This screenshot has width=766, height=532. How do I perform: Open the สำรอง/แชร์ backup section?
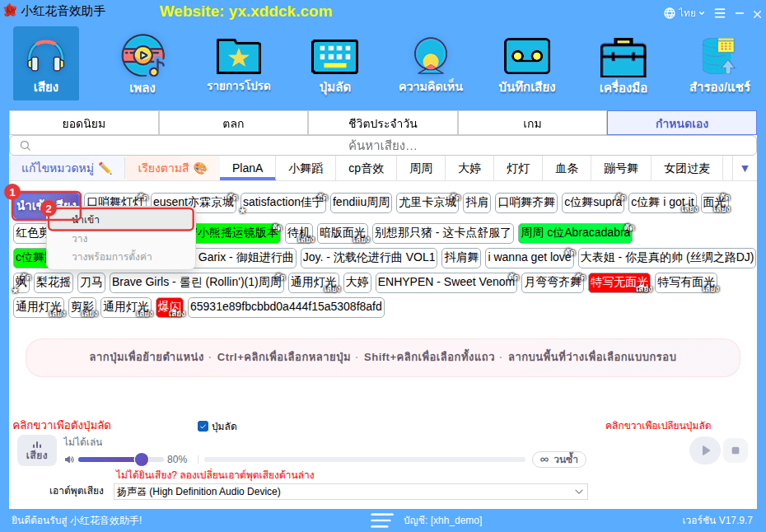point(719,63)
